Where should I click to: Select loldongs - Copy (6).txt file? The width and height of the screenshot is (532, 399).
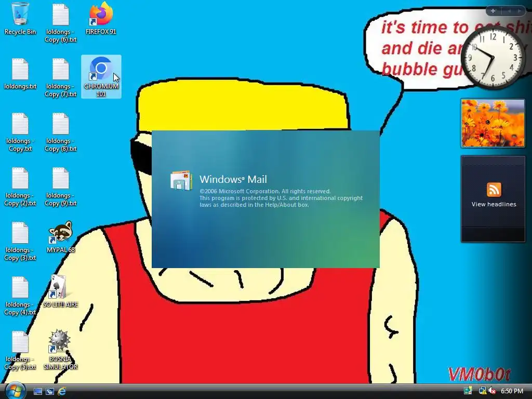coord(60,23)
